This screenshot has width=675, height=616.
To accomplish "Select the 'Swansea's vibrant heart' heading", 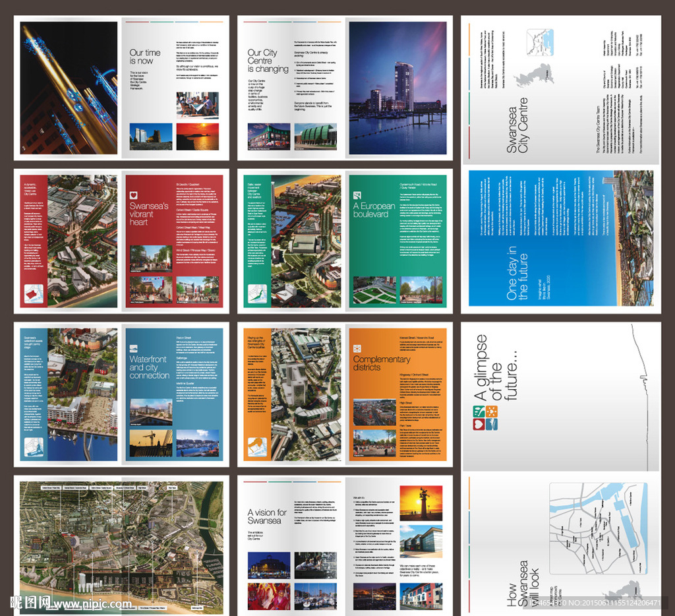I will (x=149, y=214).
